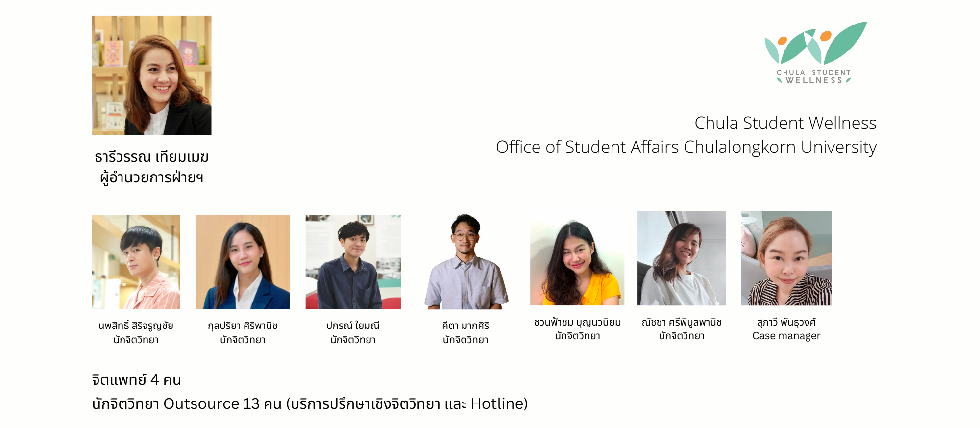Select the Office of Student Affairs line
This screenshot has height=428, width=980.
point(686,147)
